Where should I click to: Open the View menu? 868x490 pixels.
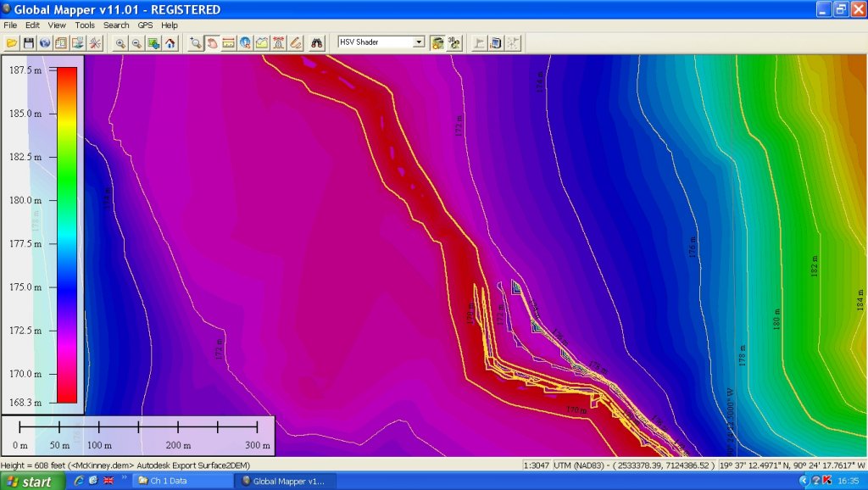point(57,25)
